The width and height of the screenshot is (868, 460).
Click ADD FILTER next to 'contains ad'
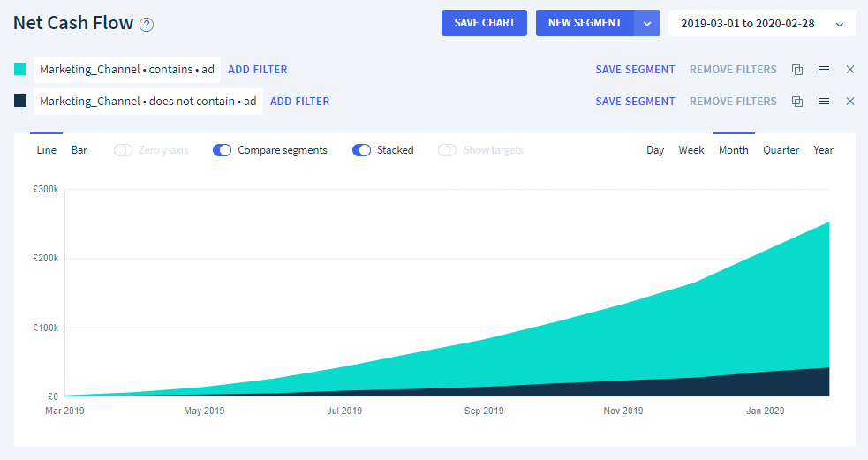tap(258, 70)
